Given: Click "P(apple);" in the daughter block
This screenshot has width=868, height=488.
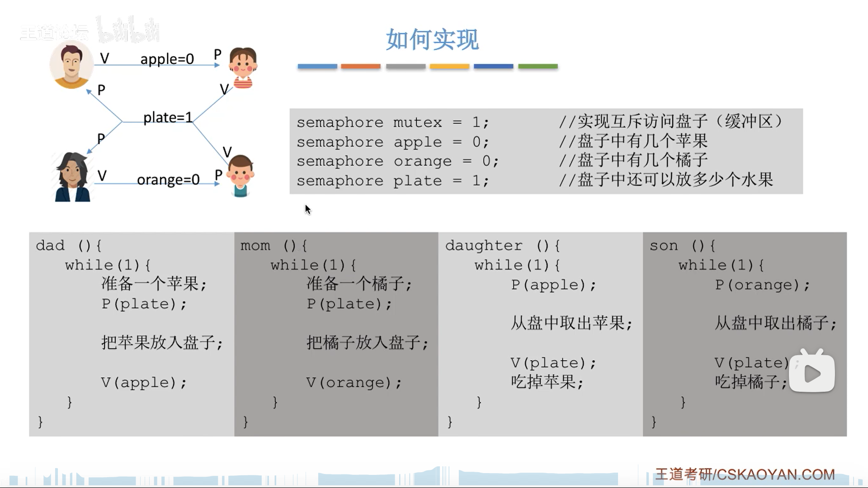Looking at the screenshot, I should [553, 285].
